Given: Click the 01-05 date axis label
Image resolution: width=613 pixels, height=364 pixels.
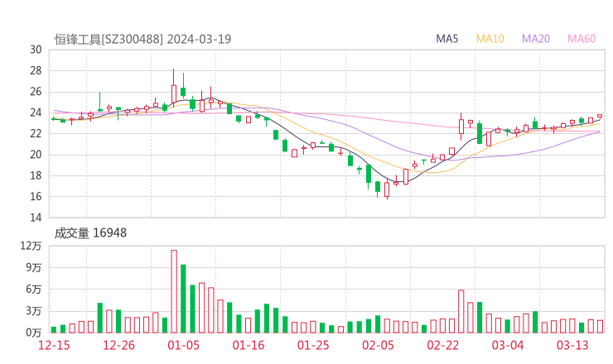Looking at the screenshot, I should click(x=183, y=345).
